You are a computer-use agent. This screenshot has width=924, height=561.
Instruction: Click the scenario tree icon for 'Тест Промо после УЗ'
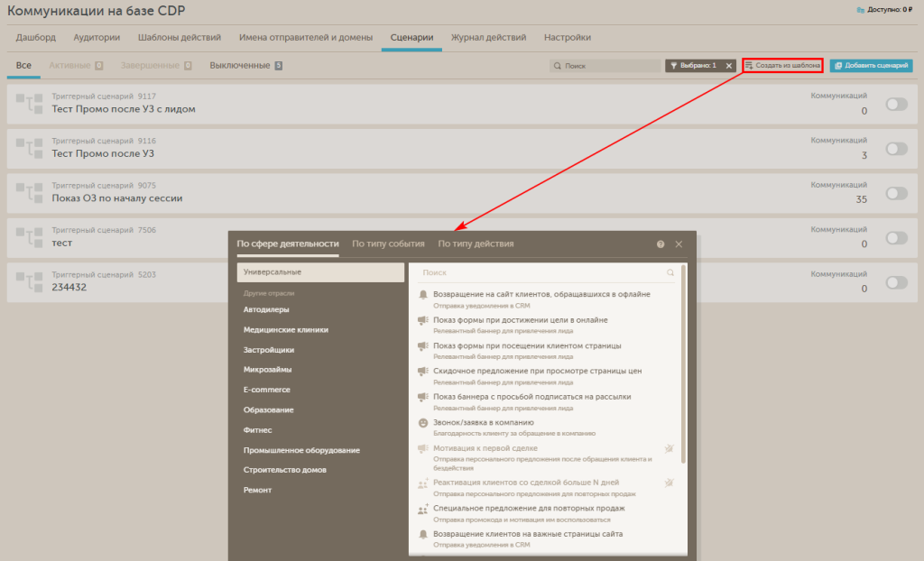30,148
